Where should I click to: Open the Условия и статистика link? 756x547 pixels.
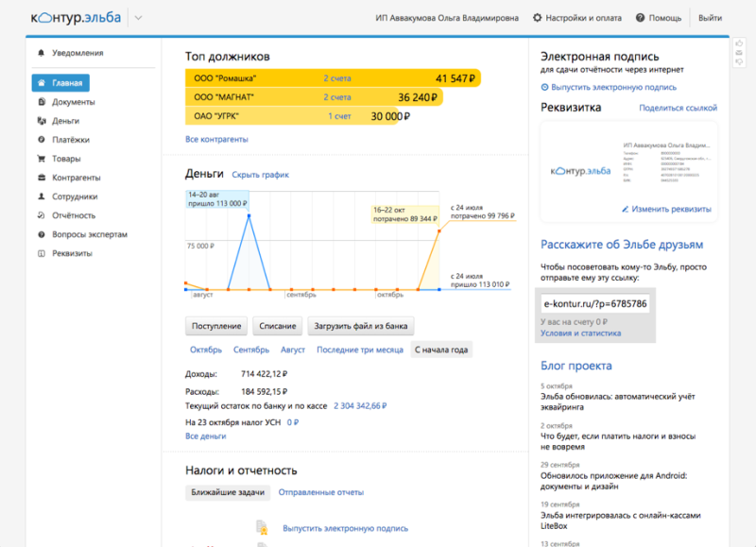[x=580, y=333]
